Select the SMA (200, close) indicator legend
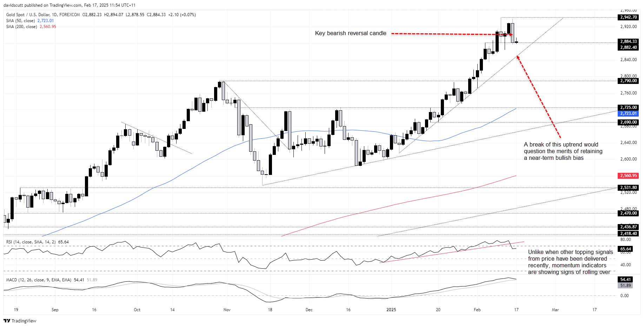This screenshot has width=644, height=327. pyautogui.click(x=21, y=27)
